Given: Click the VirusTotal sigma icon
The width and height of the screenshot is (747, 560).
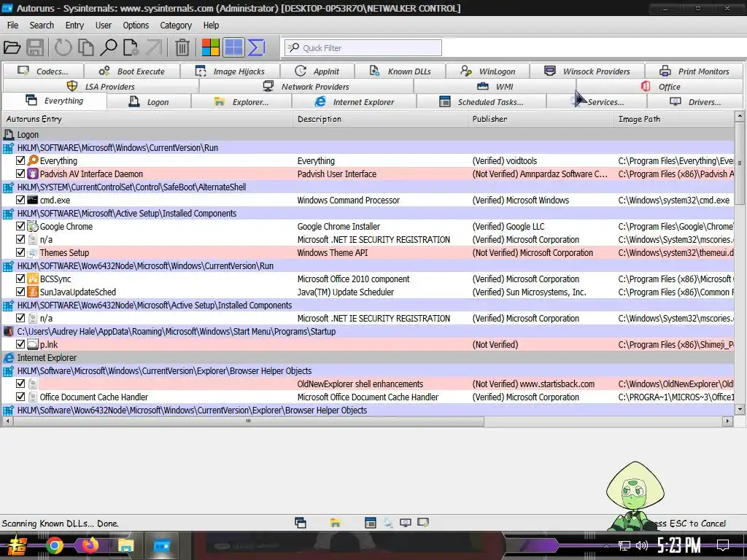Looking at the screenshot, I should tap(256, 47).
